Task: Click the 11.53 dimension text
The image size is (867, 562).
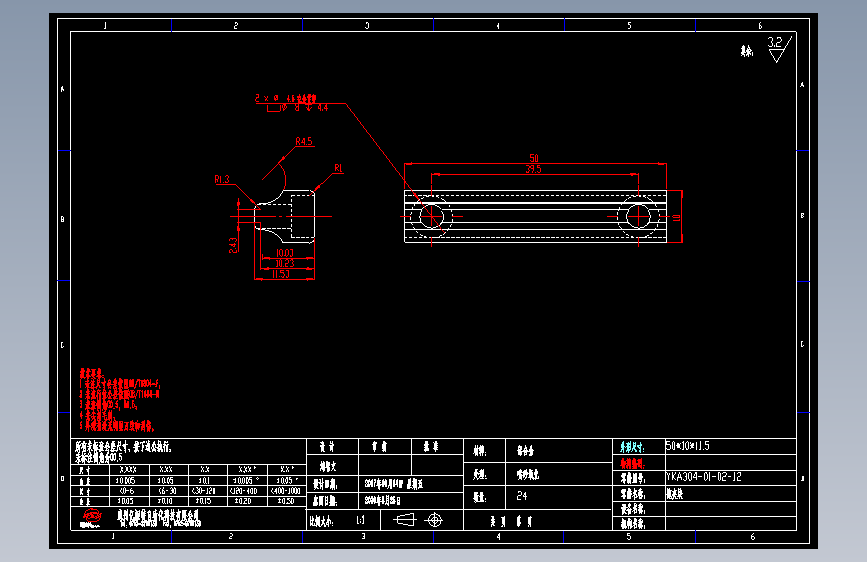Action: click(x=281, y=274)
